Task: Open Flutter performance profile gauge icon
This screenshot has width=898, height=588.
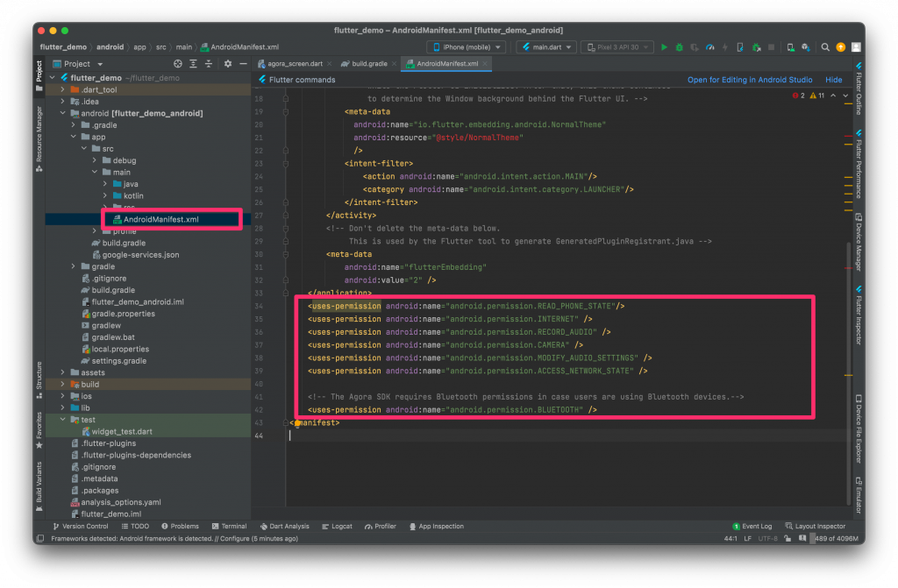Action: click(710, 47)
